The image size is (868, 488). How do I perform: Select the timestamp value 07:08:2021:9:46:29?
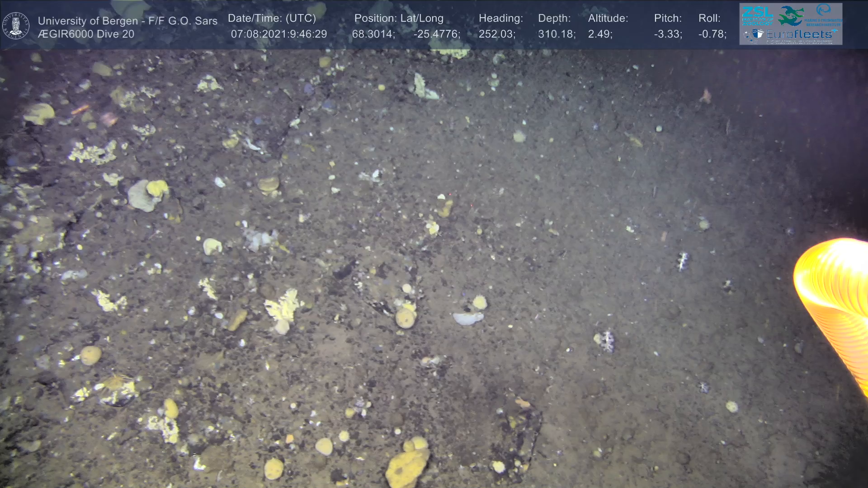(x=278, y=34)
